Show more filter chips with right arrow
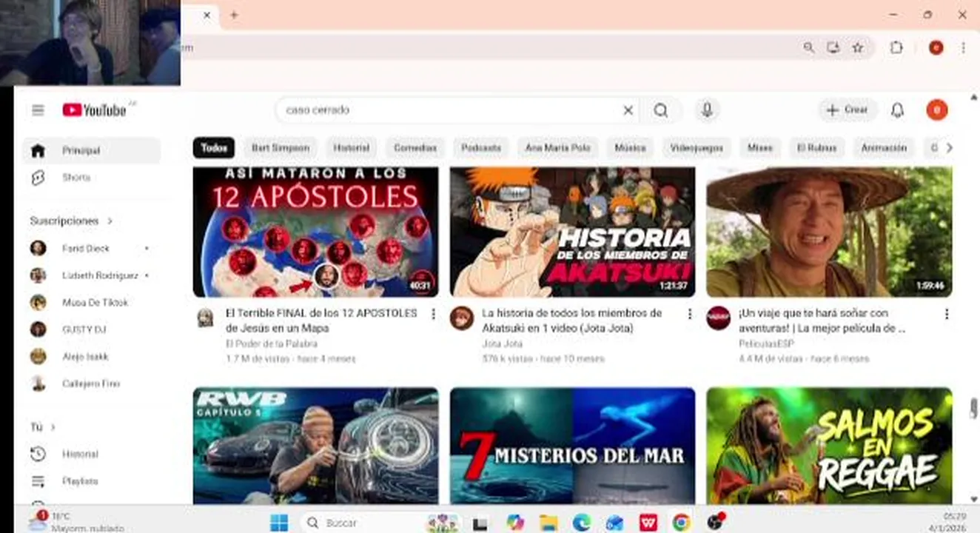The width and height of the screenshot is (980, 533). [x=950, y=147]
